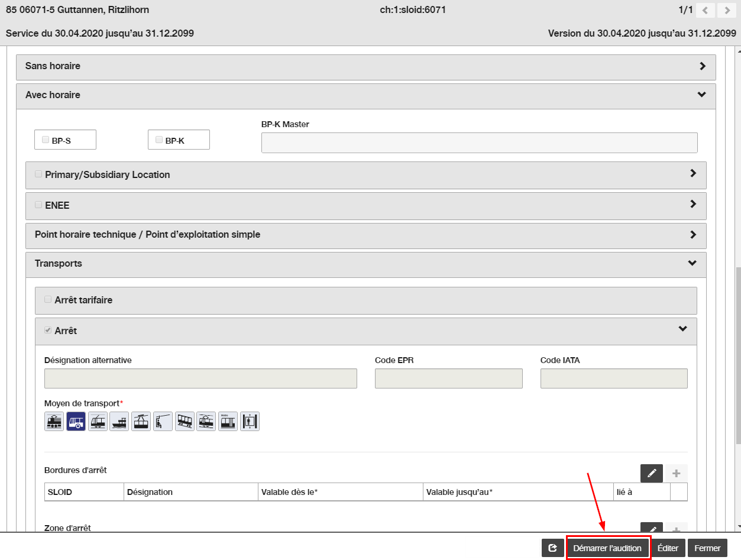Image resolution: width=741 pixels, height=560 pixels.
Task: Edit Bordures d'arrêt with pencil icon
Action: tap(652, 473)
